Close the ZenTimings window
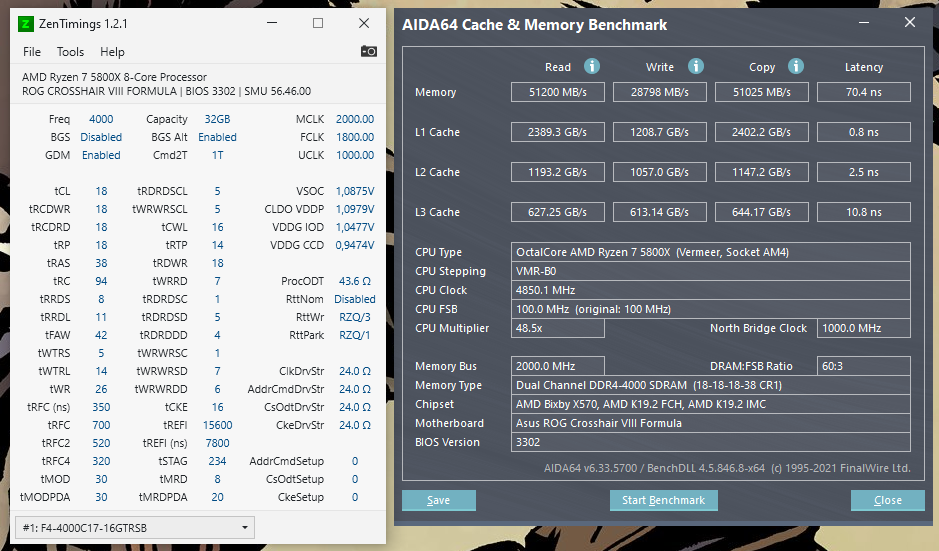The height and width of the screenshot is (551, 939). [364, 23]
